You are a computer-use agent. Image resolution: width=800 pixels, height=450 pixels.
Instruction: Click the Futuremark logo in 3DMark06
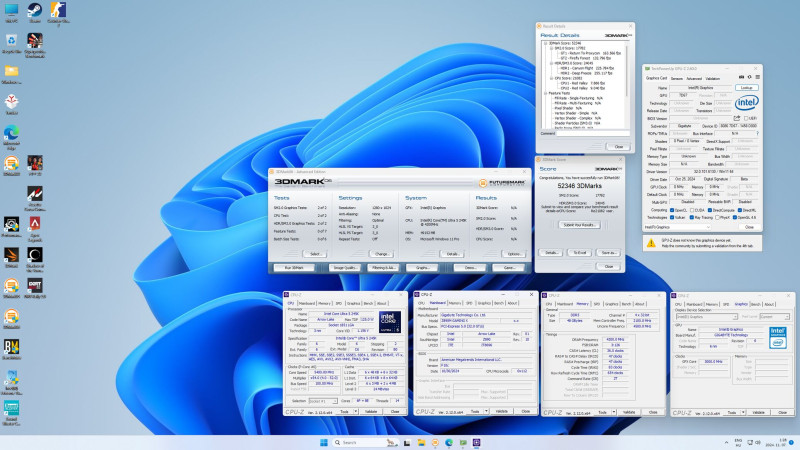pos(502,183)
